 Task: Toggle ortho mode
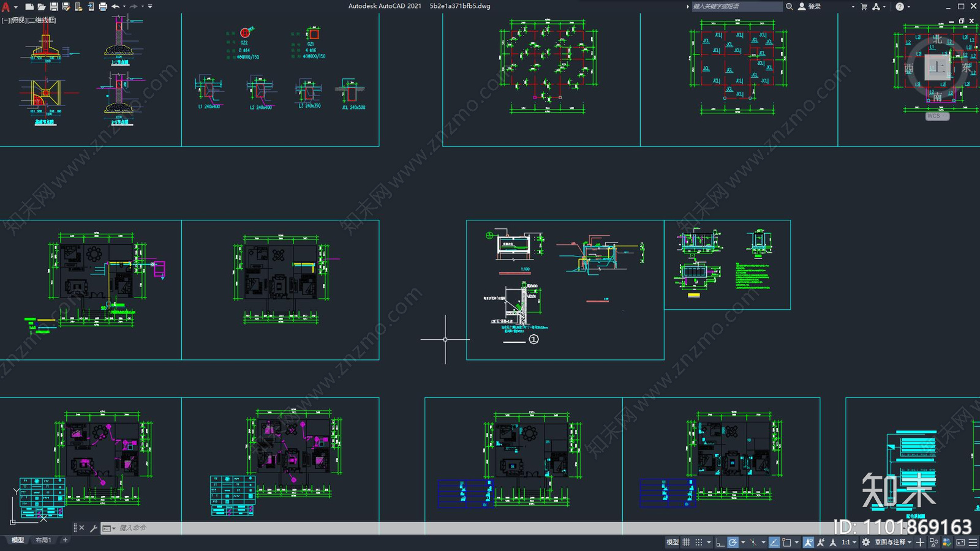(720, 542)
